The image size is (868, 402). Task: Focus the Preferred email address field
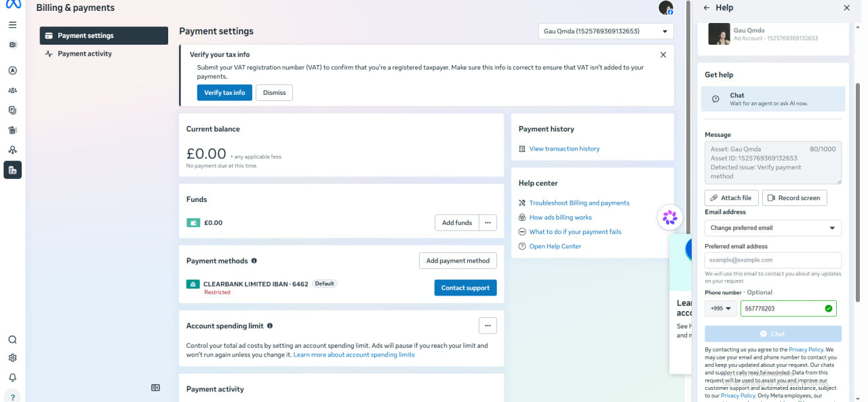point(773,260)
